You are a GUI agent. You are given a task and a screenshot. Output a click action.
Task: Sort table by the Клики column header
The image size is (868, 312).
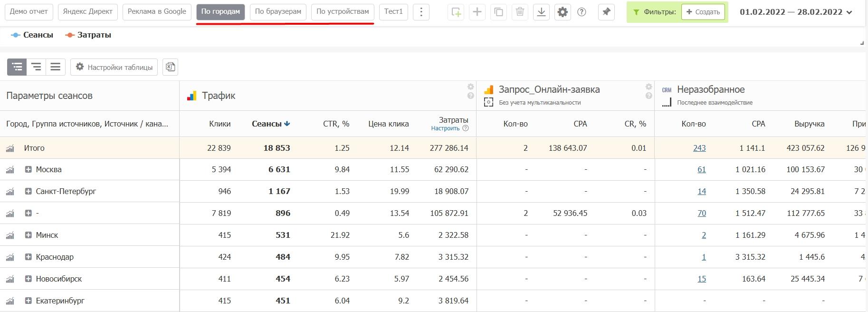[x=220, y=124]
